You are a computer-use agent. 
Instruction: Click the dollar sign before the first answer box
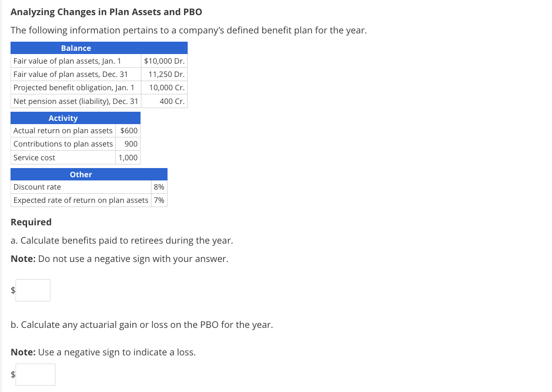[x=12, y=290]
